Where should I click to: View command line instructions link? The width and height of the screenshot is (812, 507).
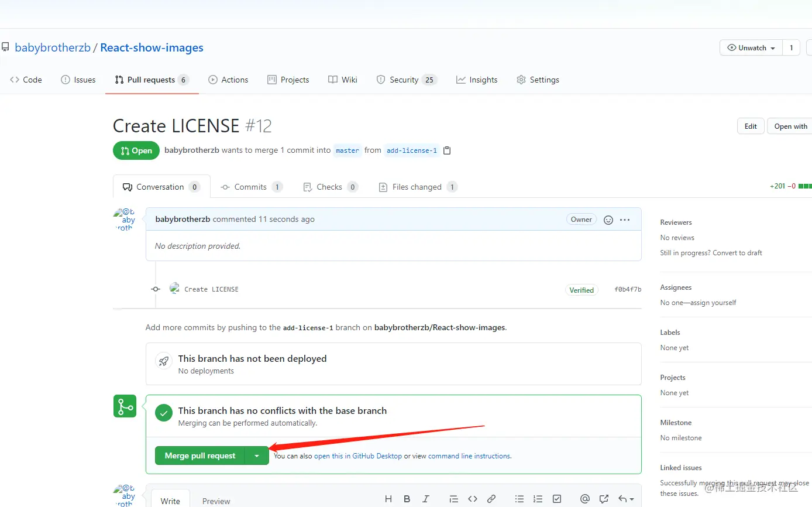tap(470, 456)
